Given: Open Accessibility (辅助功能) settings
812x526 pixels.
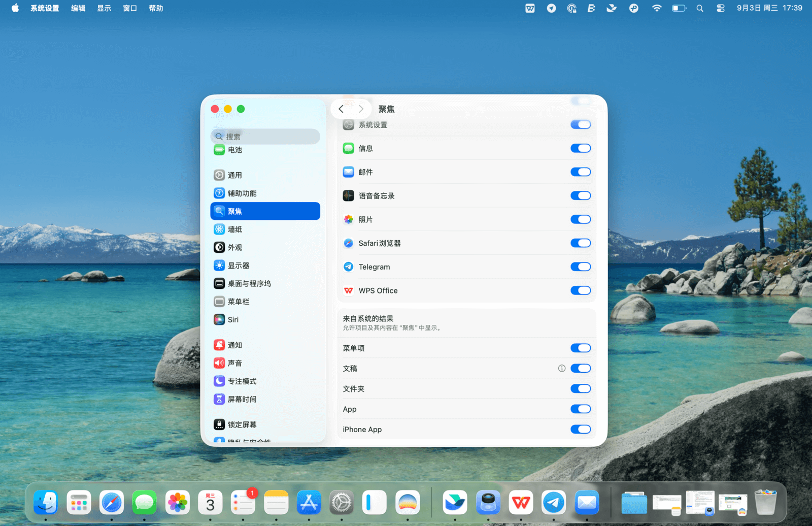Looking at the screenshot, I should click(x=242, y=193).
